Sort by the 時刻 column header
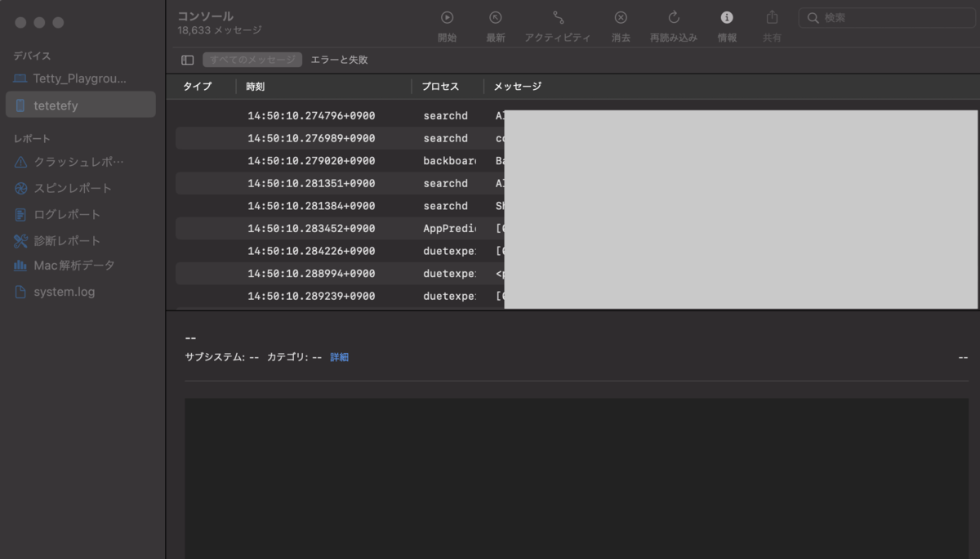The image size is (980, 559). tap(255, 86)
